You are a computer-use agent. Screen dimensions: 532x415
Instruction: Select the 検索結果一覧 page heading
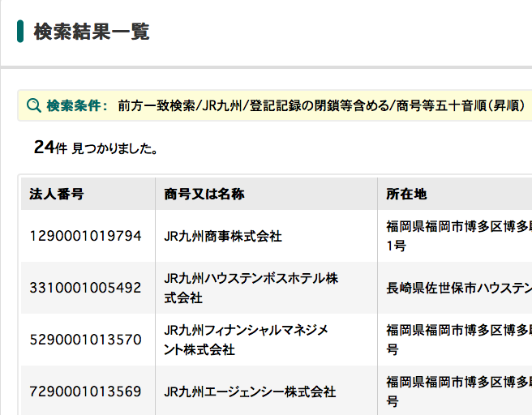[x=92, y=32]
